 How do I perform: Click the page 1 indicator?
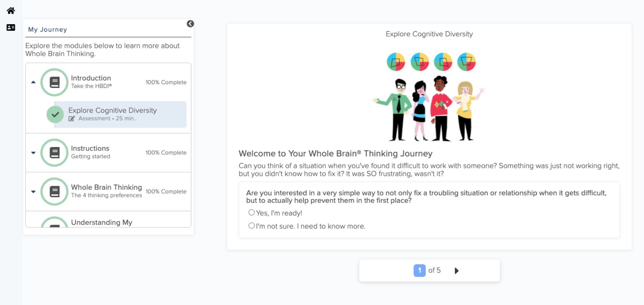419,270
